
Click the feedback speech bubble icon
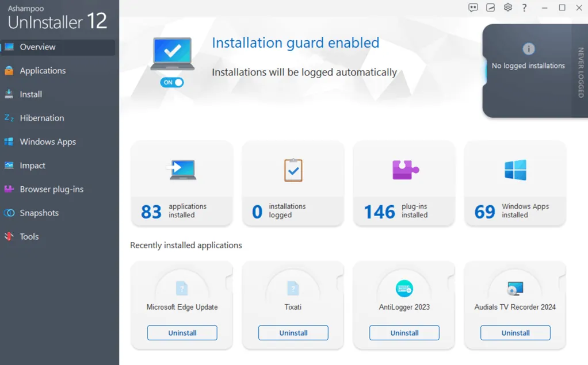point(473,7)
